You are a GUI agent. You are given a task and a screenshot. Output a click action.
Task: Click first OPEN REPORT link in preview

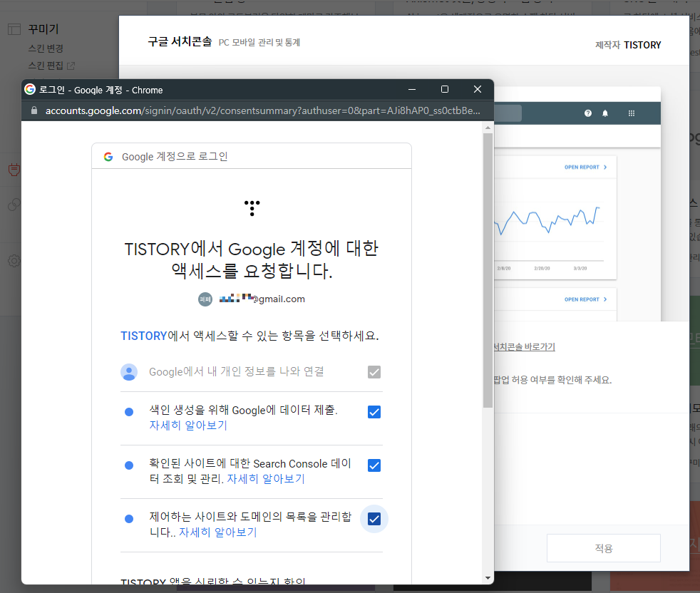click(585, 167)
